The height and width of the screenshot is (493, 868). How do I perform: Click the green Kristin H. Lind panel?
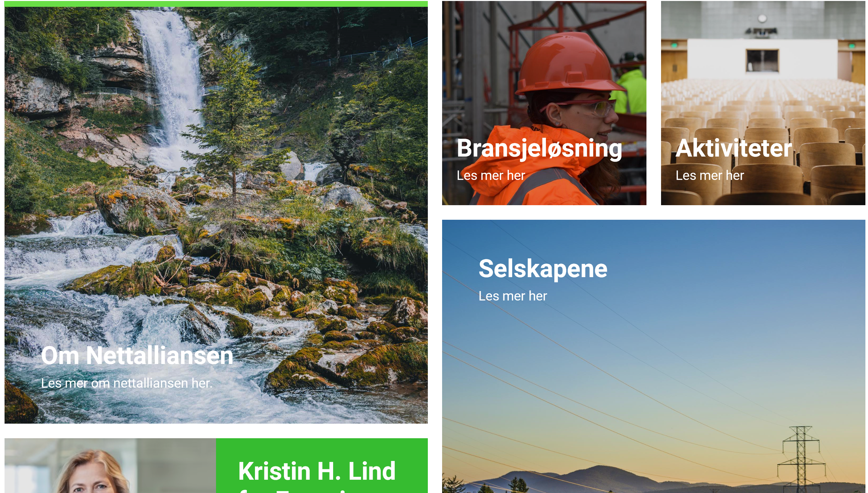tap(322, 465)
